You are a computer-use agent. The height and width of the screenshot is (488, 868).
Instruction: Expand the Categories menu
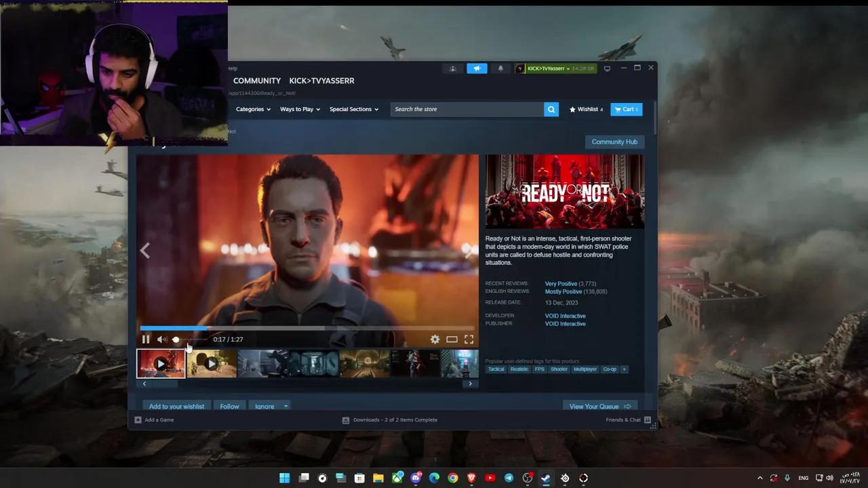coord(253,109)
